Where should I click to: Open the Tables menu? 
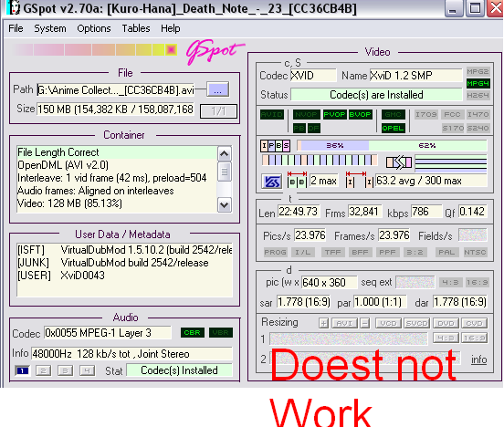pyautogui.click(x=136, y=28)
